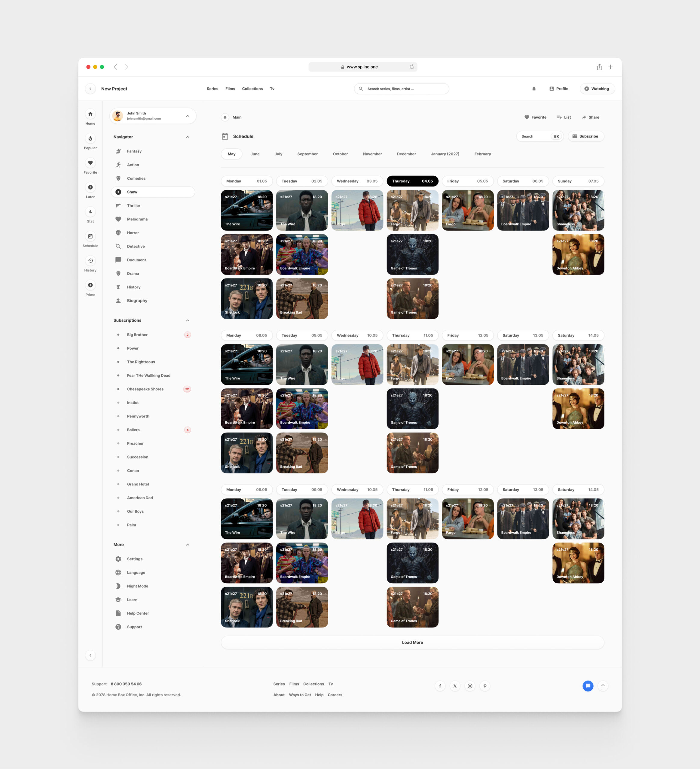Open the Home sidebar icon
Image resolution: width=700 pixels, height=769 pixels.
coord(90,114)
